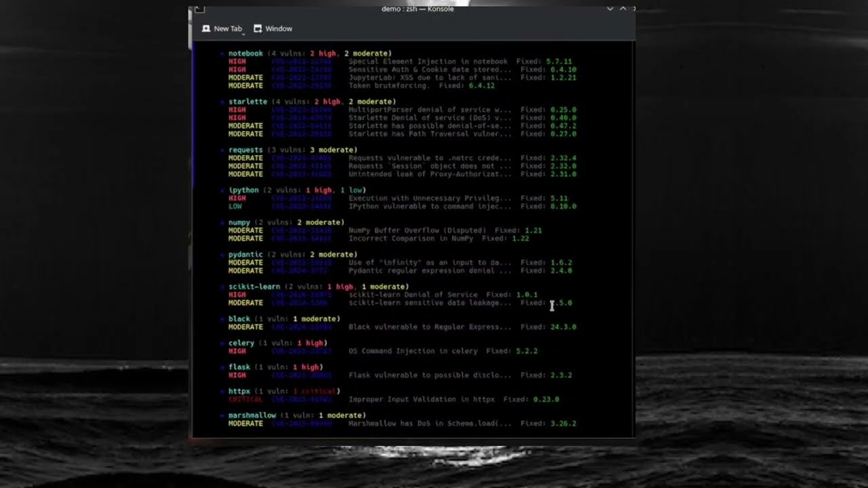Click fixed version 0.25.0
The height and width of the screenshot is (488, 868).
click(x=564, y=110)
